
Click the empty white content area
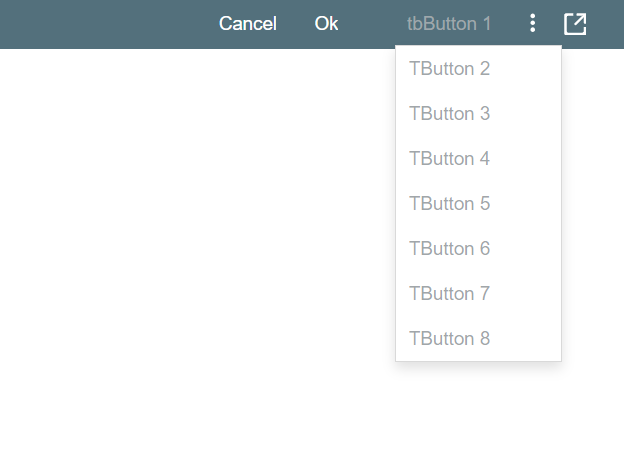pyautogui.click(x=200, y=250)
